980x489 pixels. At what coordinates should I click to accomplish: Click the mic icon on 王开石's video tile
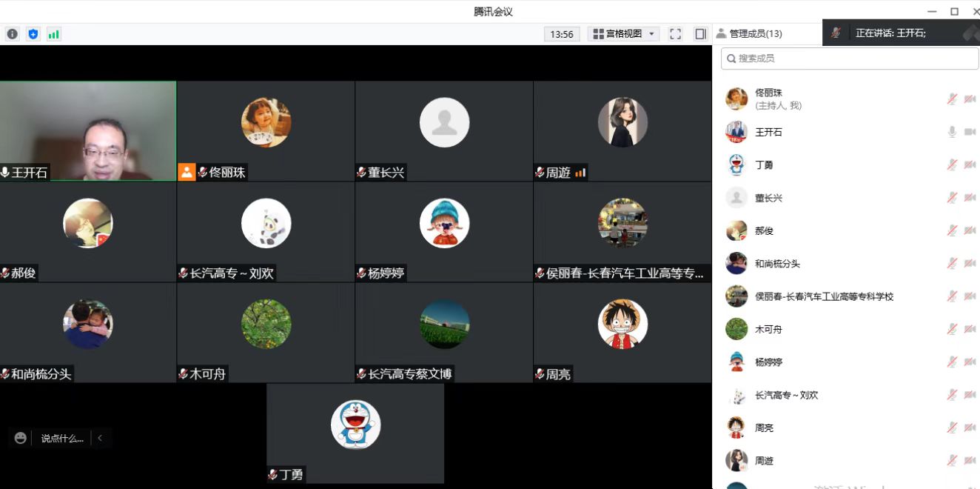(6, 173)
